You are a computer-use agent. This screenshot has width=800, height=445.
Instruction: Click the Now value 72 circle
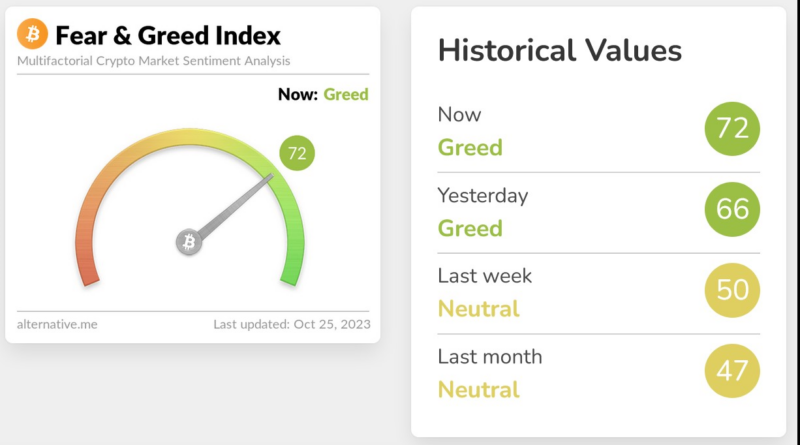pos(732,129)
